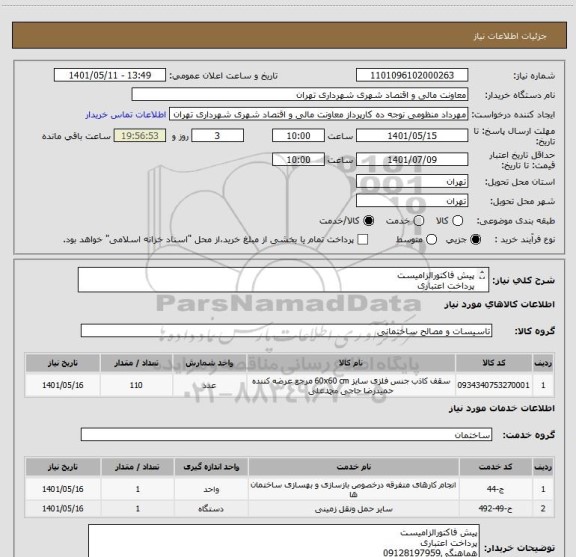Click the building renovation service name cell
Viewport: 576px width, 557px height.
coord(353,489)
